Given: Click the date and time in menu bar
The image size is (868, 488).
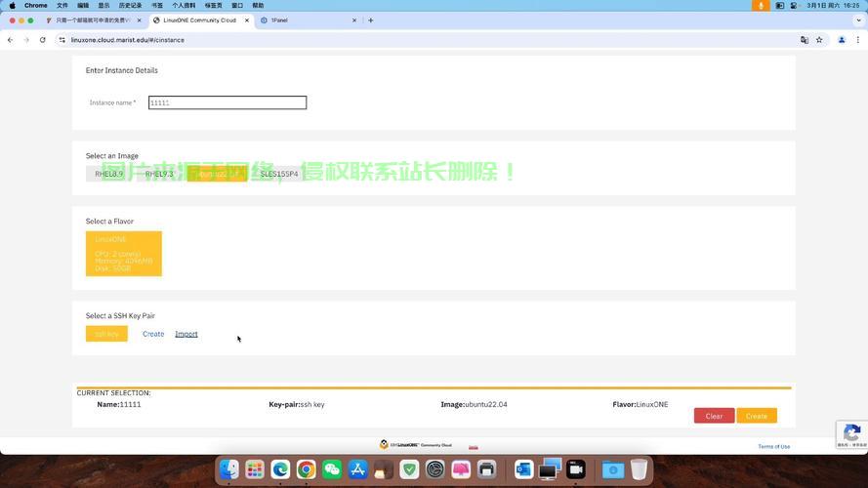Looking at the screenshot, I should click(833, 6).
